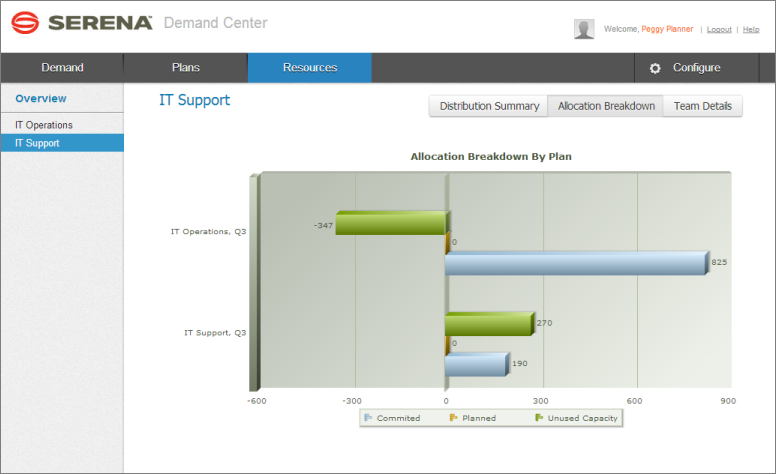Image resolution: width=776 pixels, height=474 pixels.
Task: Click the user avatar picture
Action: [584, 29]
